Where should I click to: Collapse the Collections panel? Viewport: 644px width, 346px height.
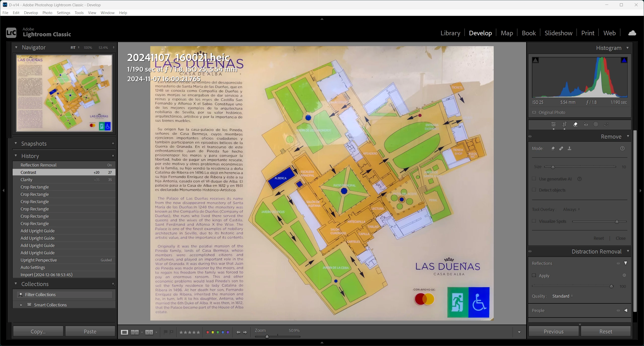[16, 284]
